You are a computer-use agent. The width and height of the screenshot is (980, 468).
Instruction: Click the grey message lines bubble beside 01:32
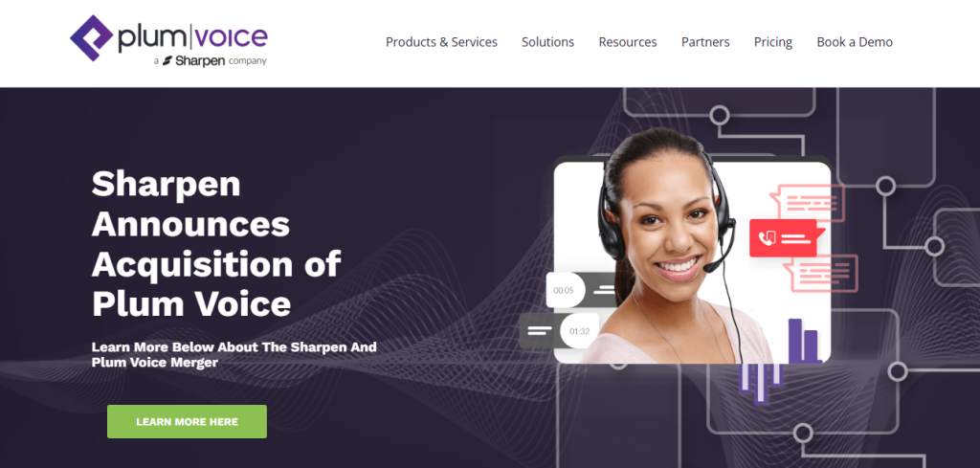pyautogui.click(x=540, y=330)
